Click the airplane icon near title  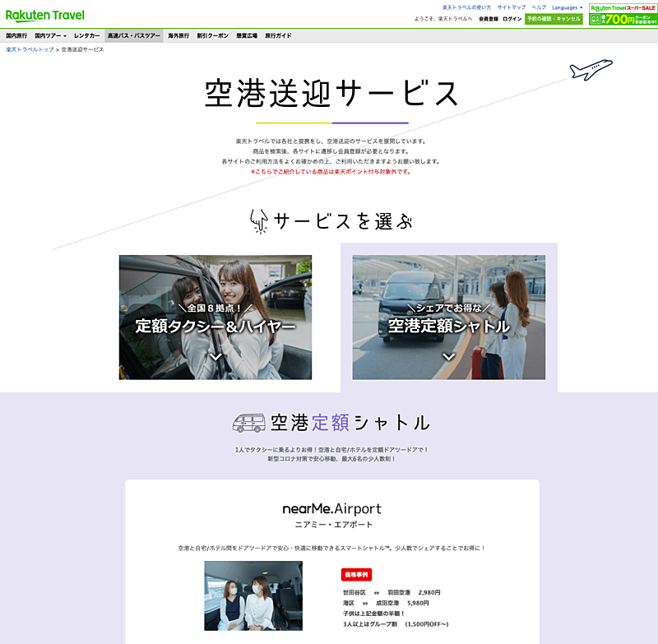(591, 69)
